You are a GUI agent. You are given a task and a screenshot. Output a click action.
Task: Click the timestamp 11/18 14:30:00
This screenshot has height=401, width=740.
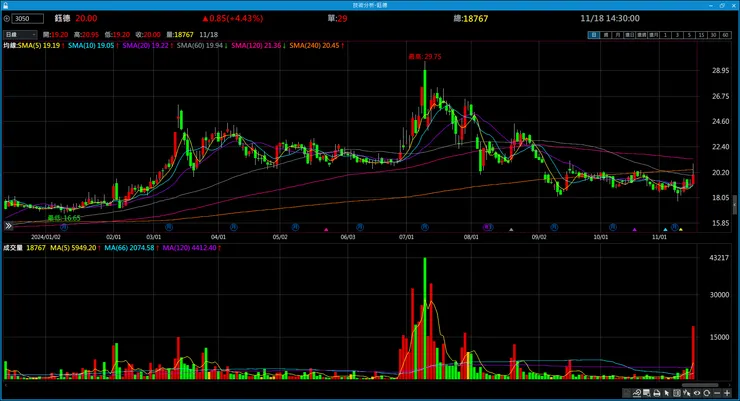(610, 18)
